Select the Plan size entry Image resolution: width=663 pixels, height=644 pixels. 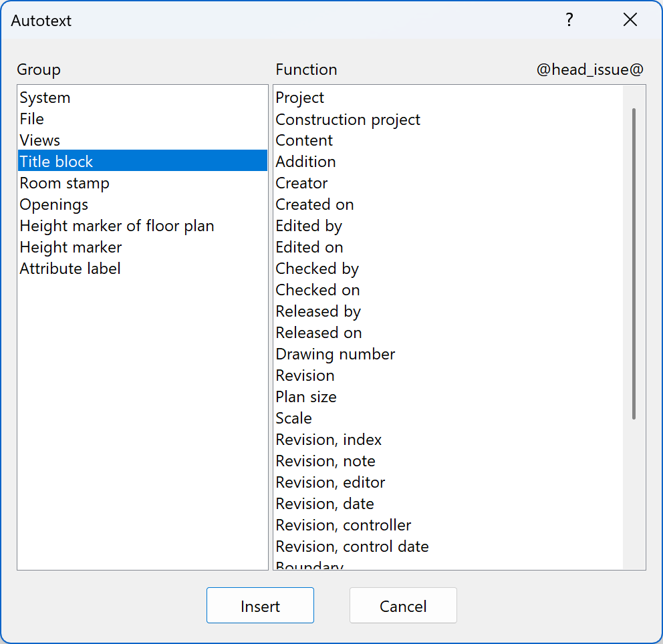tap(306, 396)
